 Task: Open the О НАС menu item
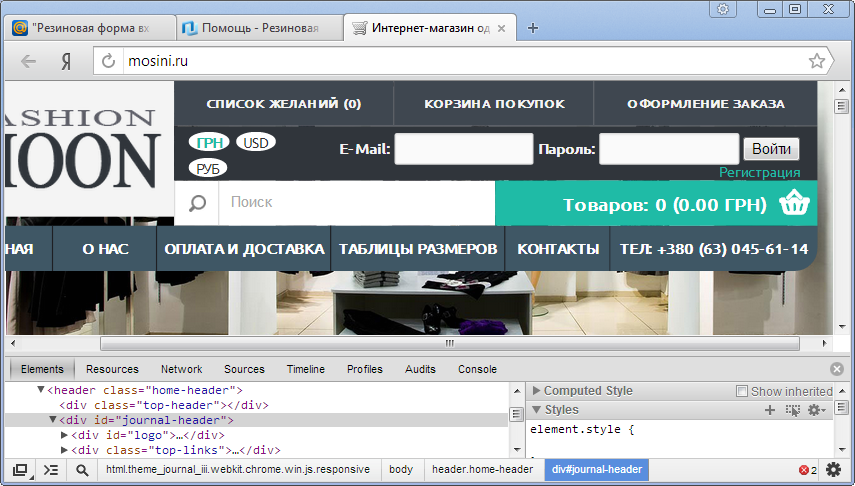pyautogui.click(x=105, y=249)
